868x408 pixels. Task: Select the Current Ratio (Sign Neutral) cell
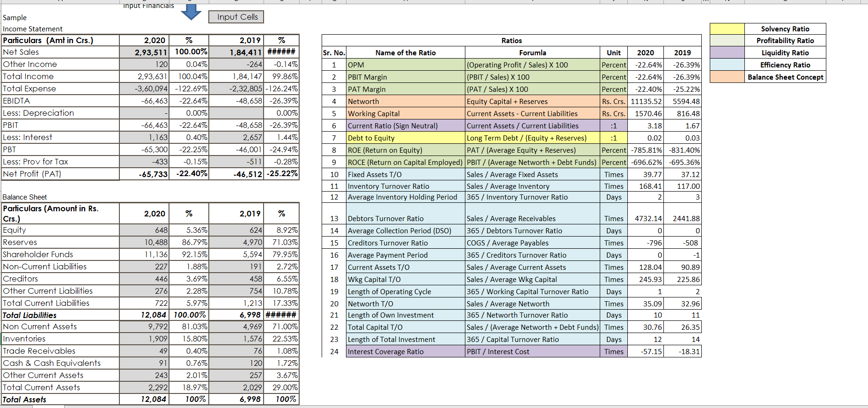[x=405, y=126]
